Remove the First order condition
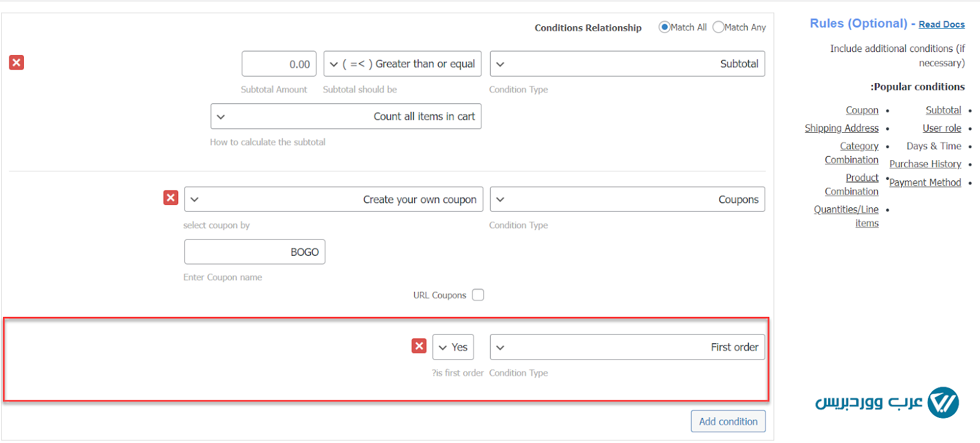This screenshot has height=443, width=980. (x=419, y=346)
